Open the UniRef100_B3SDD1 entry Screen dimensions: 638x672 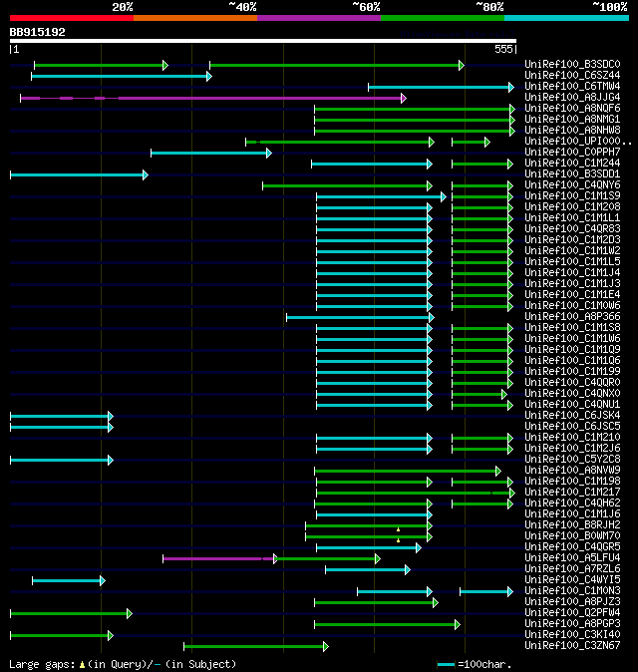(572, 174)
